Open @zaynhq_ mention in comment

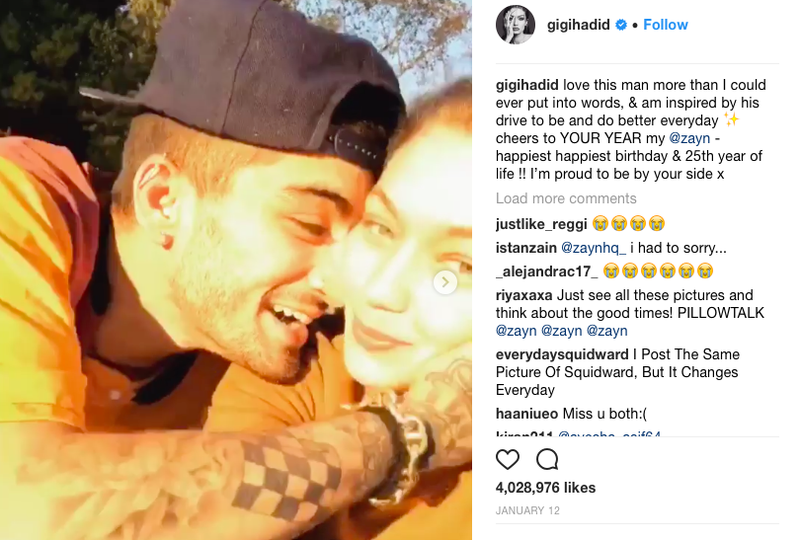click(x=593, y=248)
